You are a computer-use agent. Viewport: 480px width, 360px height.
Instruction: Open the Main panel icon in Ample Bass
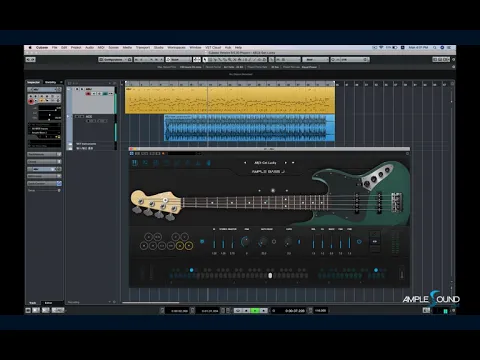(x=135, y=163)
